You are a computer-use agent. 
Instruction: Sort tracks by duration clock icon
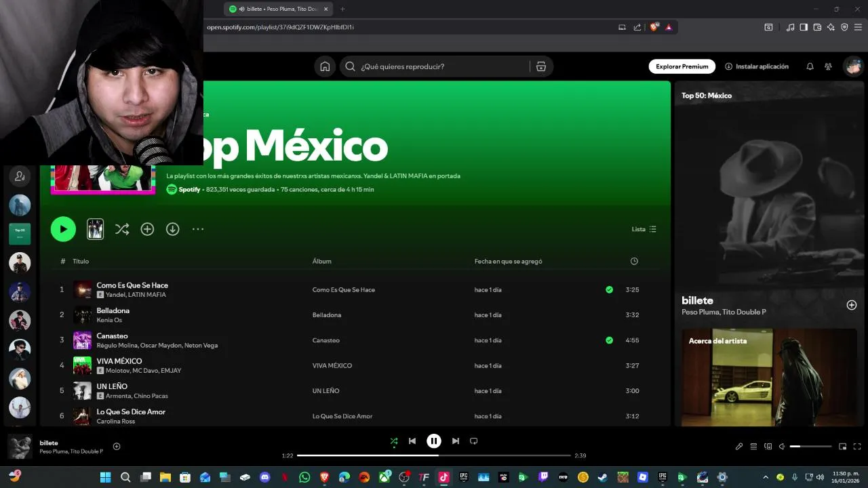634,261
